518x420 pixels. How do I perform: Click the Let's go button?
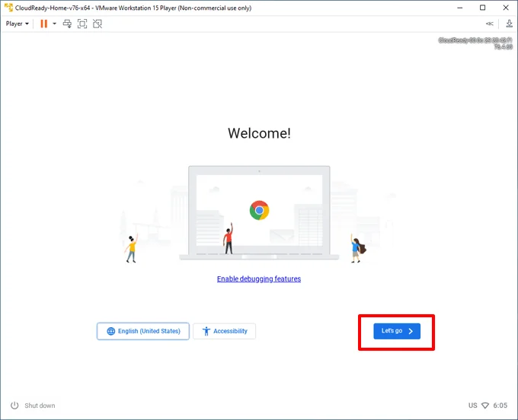coord(397,331)
